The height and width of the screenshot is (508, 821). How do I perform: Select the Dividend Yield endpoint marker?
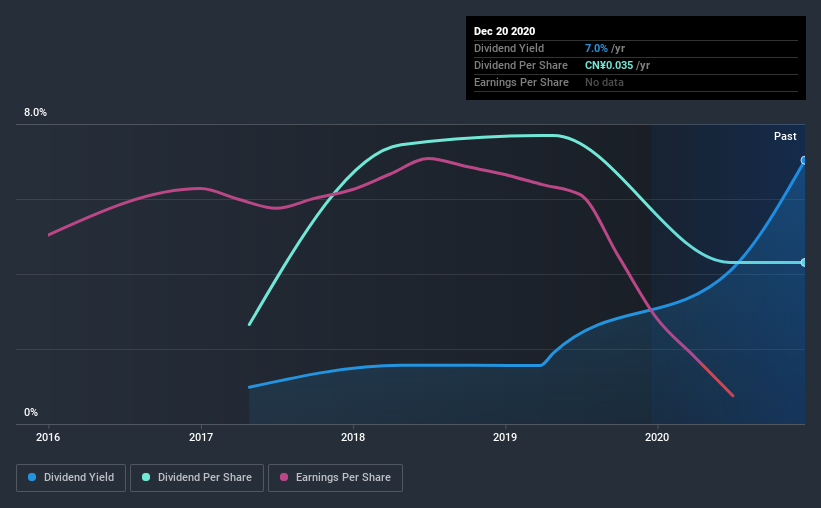click(804, 160)
